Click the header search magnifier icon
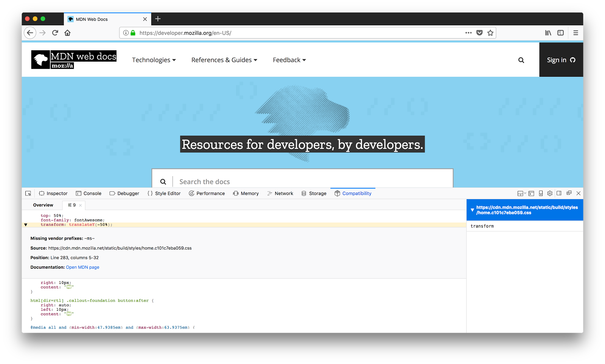Screen dimensions: 605x364 pos(521,60)
